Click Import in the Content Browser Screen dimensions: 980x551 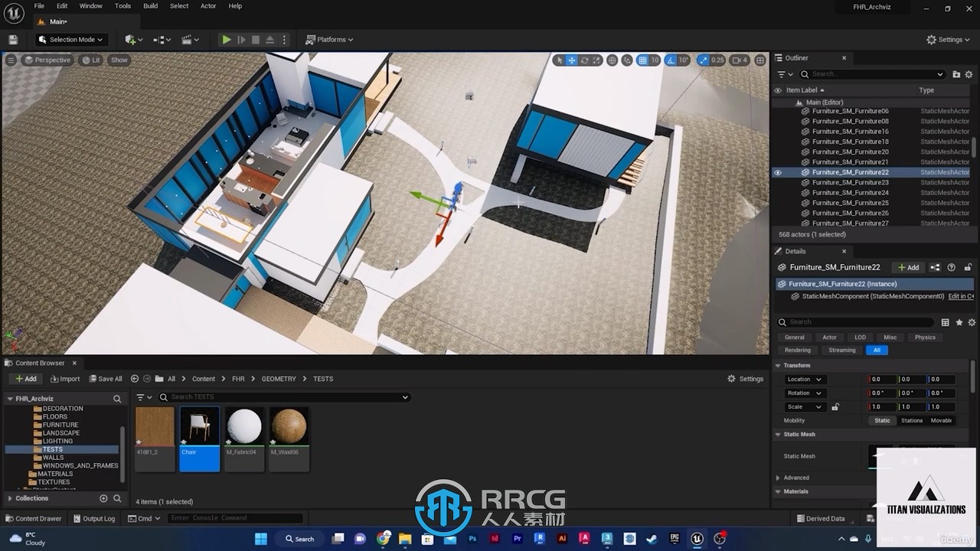pos(64,379)
